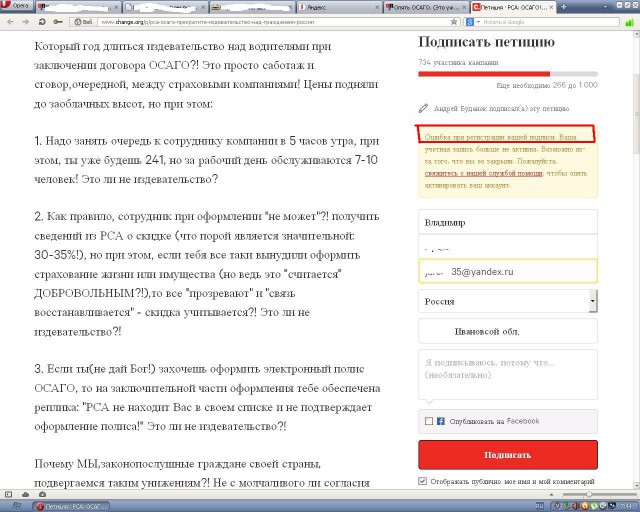Open the closed tabs dropdown arrow
Screen dimensions: 640x512
[x=605, y=7]
